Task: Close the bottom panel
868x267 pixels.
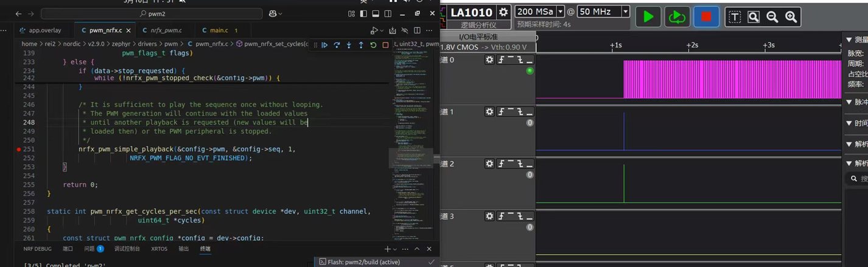Action: point(430,249)
